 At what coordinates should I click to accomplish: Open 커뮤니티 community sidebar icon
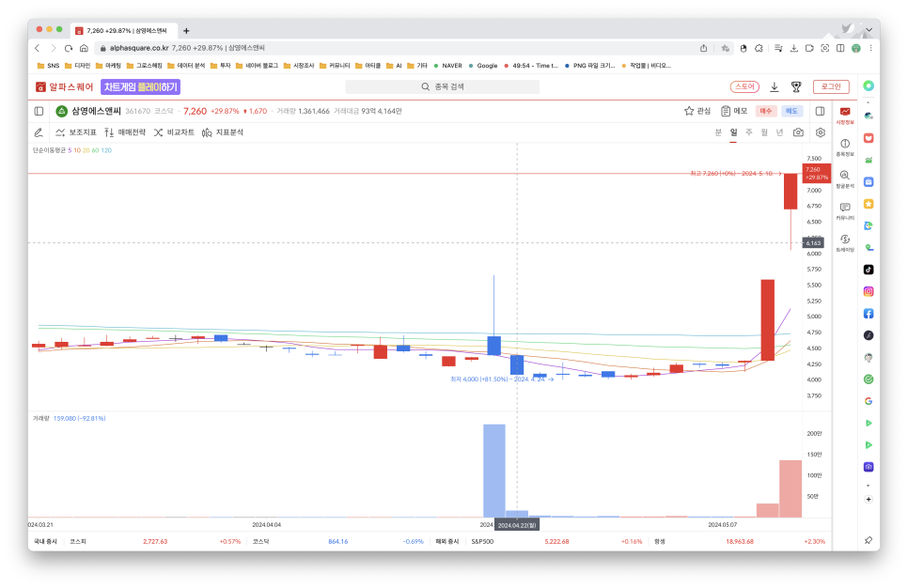pyautogui.click(x=845, y=211)
